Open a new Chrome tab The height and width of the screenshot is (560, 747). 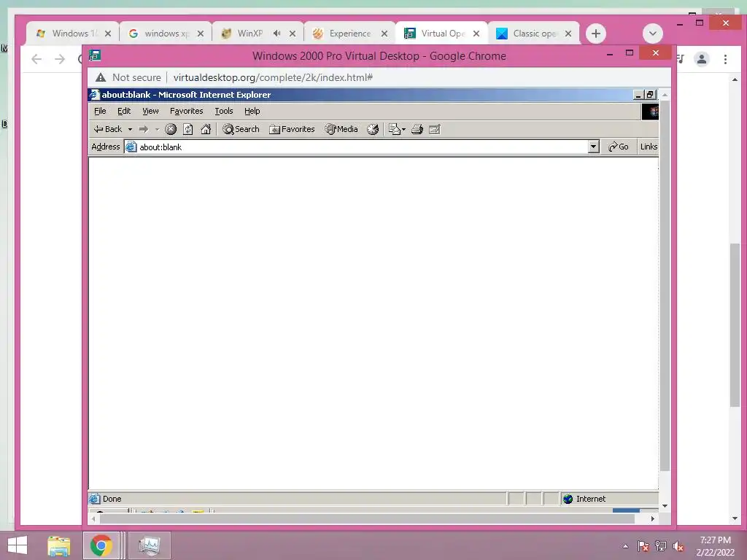pos(595,34)
